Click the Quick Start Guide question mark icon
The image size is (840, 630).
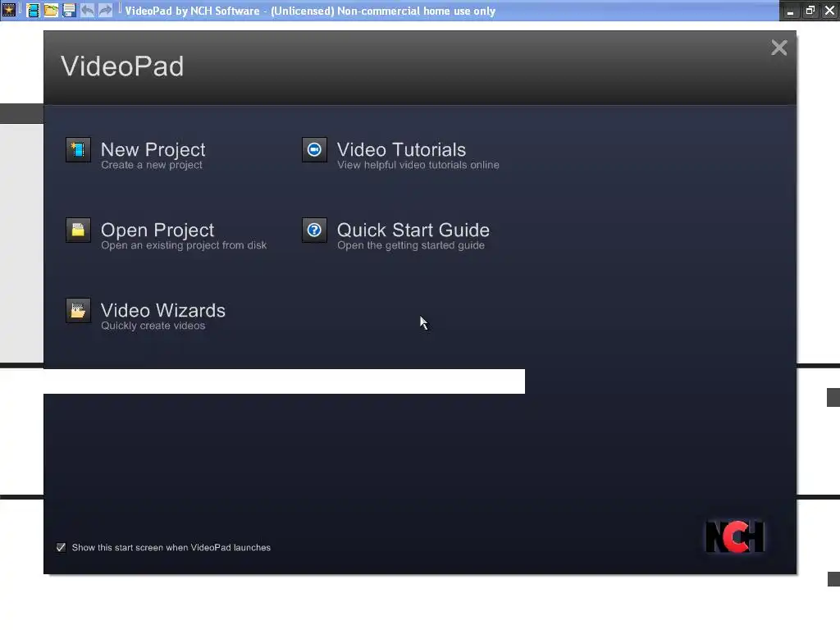point(314,230)
